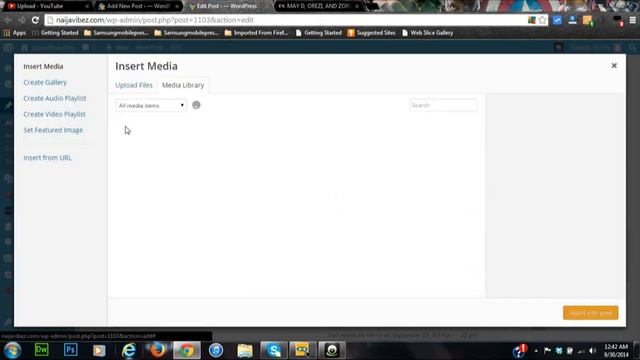Reload the page with the refresh icon
This screenshot has height=360, width=640.
point(35,20)
